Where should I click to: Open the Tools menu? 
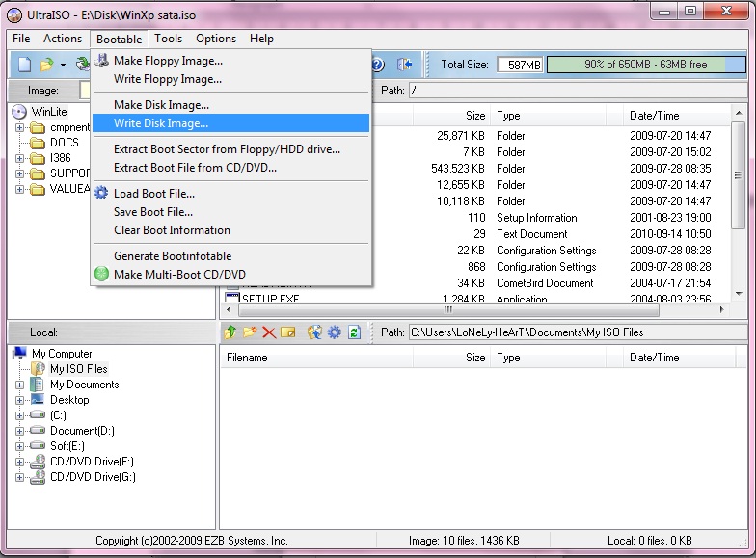(168, 39)
